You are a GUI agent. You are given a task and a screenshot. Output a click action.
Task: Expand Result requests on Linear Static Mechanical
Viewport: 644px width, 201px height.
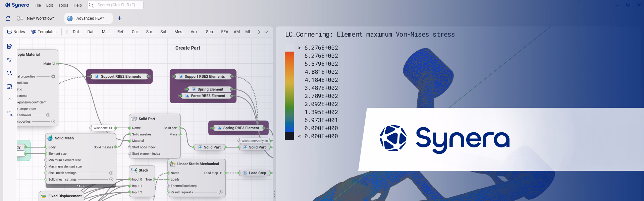pyautogui.click(x=220, y=192)
